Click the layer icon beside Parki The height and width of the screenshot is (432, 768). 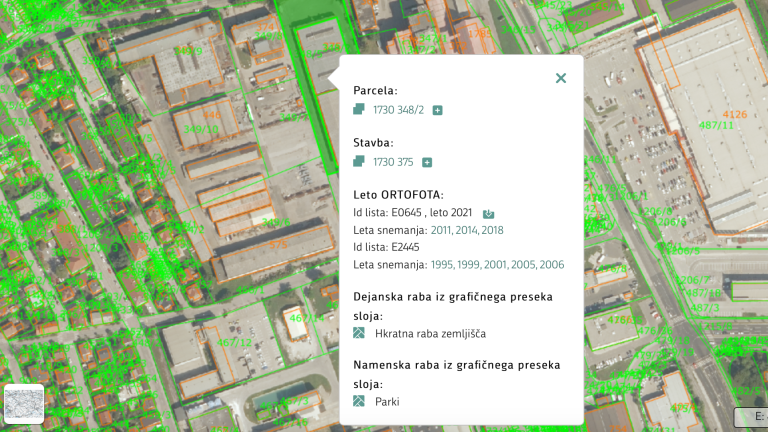(359, 401)
